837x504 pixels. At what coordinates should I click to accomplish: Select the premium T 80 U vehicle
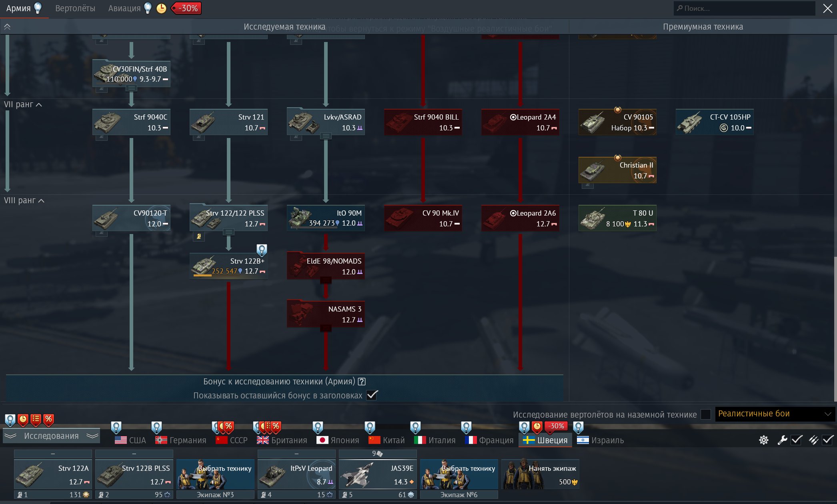617,218
